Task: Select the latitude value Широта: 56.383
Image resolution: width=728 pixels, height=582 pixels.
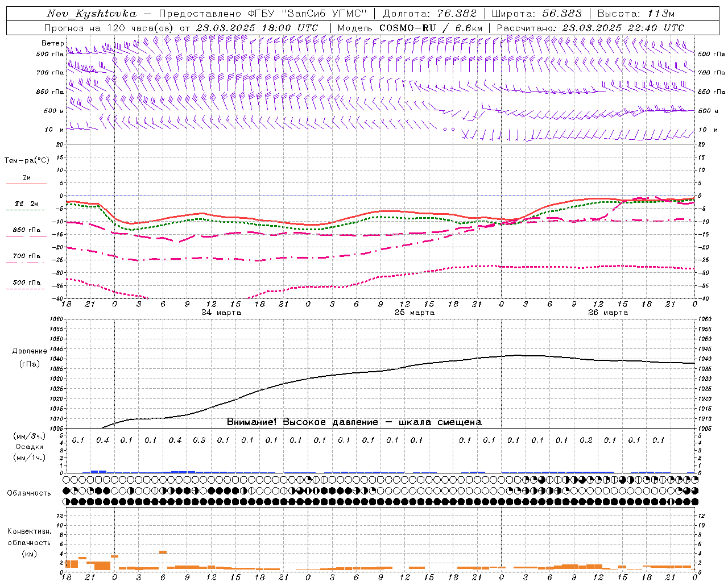Action: click(536, 14)
